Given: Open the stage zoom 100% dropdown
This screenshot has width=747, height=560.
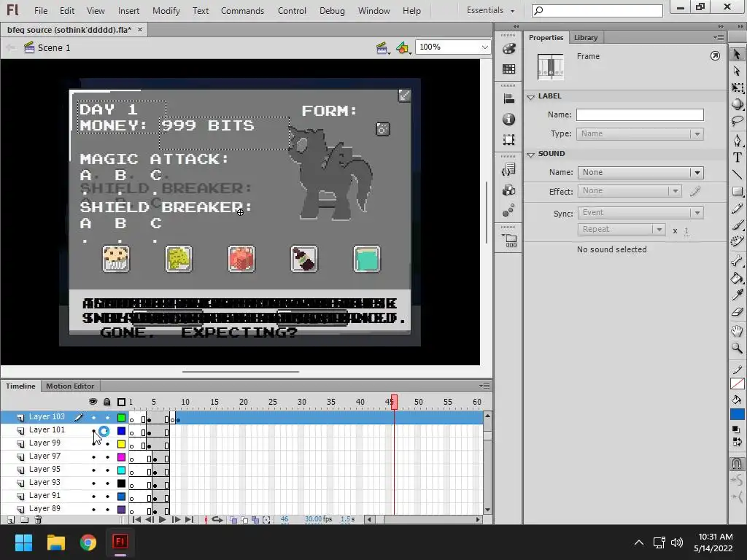Looking at the screenshot, I should coord(484,47).
